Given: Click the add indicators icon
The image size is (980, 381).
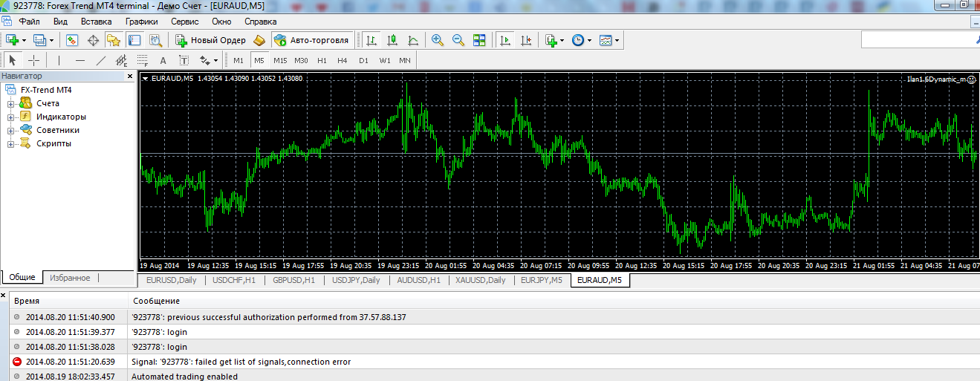Looking at the screenshot, I should (551, 40).
